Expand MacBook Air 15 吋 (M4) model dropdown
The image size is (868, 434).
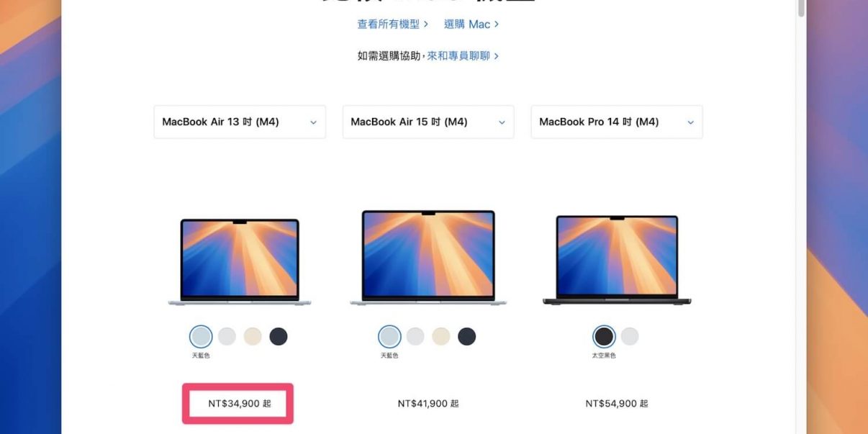[428, 122]
